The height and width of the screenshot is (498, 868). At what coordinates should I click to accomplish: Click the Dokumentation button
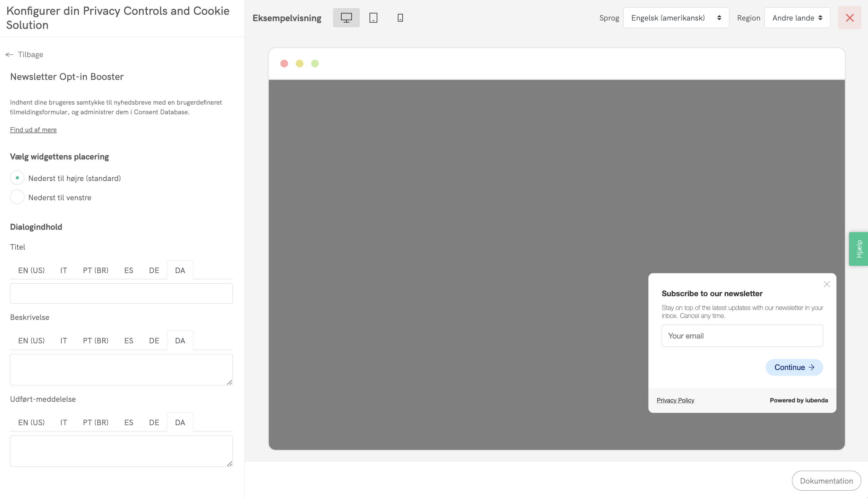tap(826, 481)
